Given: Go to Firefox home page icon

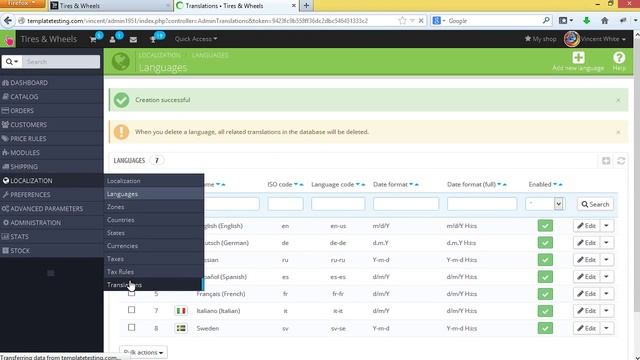Looking at the screenshot, I should click(604, 20).
